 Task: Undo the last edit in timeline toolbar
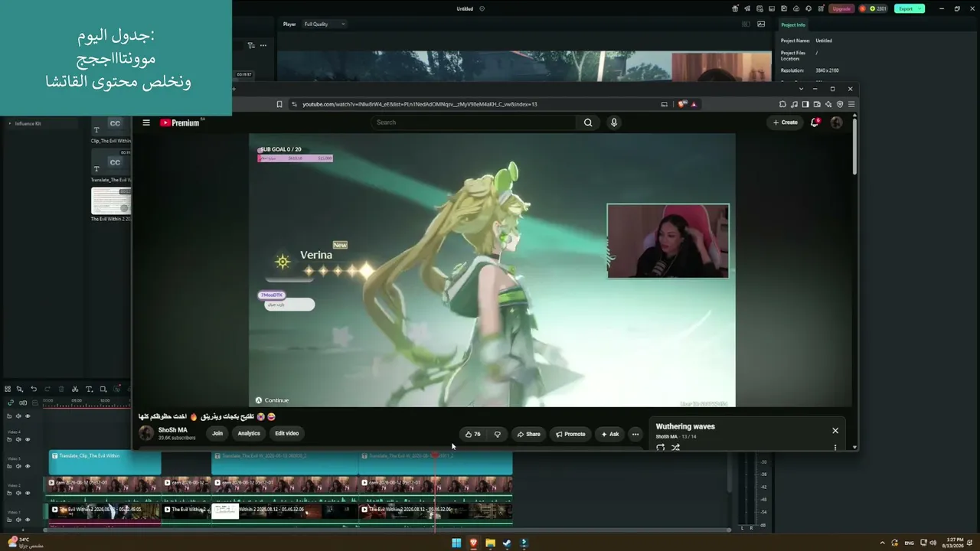34,389
